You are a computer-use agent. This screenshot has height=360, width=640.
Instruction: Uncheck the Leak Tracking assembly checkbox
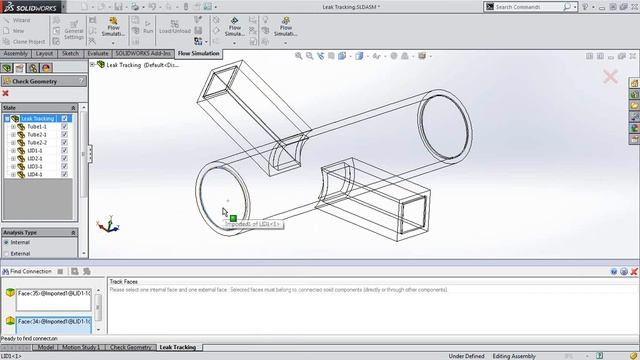click(64, 118)
